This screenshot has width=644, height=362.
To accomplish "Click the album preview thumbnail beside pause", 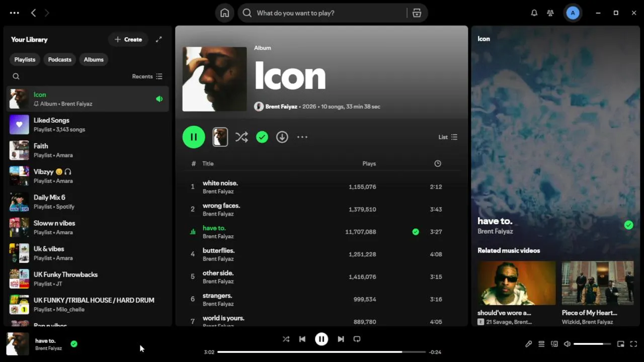I will point(220,137).
